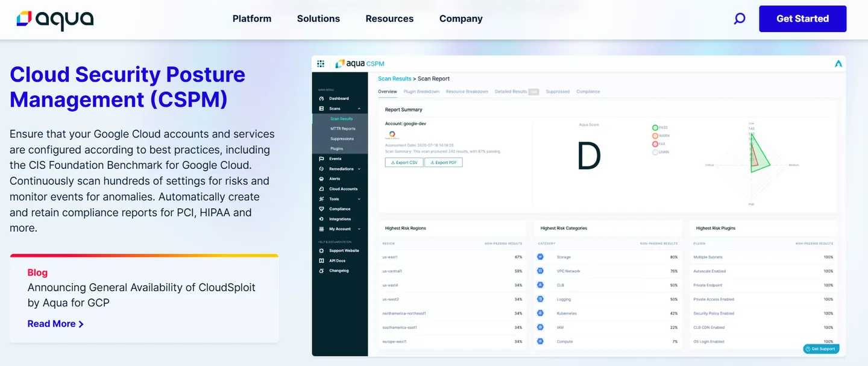Open the search magnifier in header

point(739,19)
